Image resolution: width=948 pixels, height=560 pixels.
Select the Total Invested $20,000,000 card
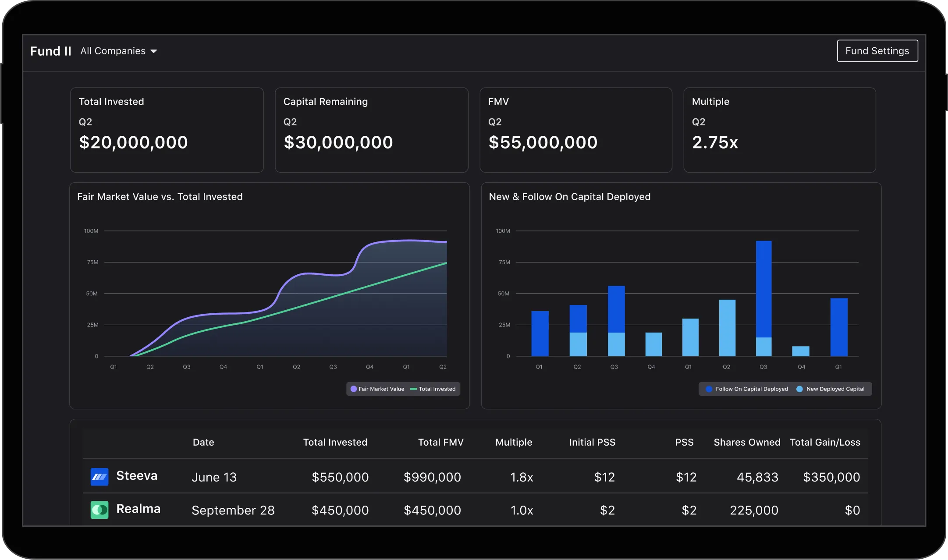[x=167, y=130]
